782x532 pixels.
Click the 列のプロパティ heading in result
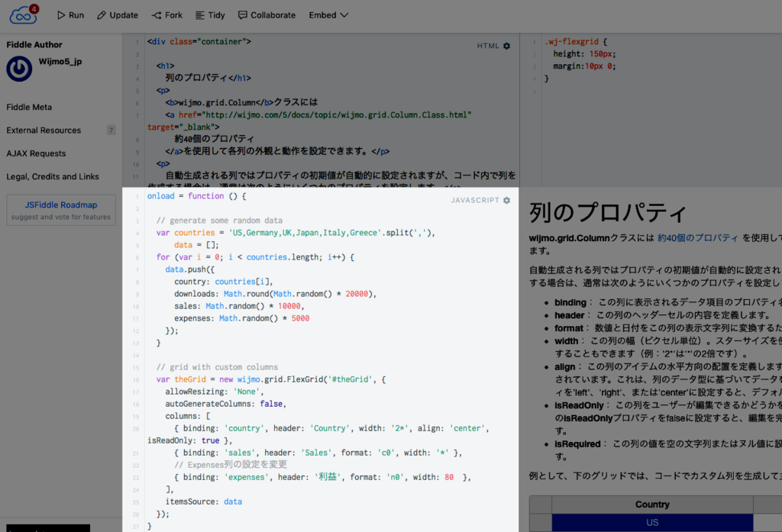coord(608,212)
